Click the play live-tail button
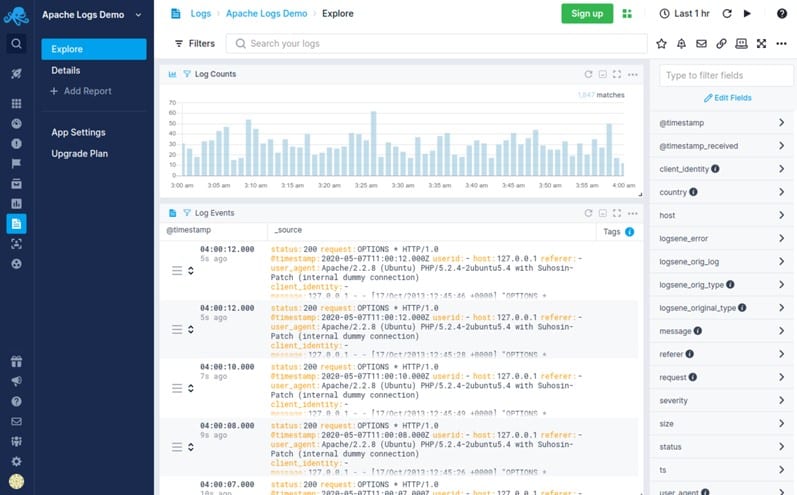Image resolution: width=797 pixels, height=495 pixels. (747, 14)
